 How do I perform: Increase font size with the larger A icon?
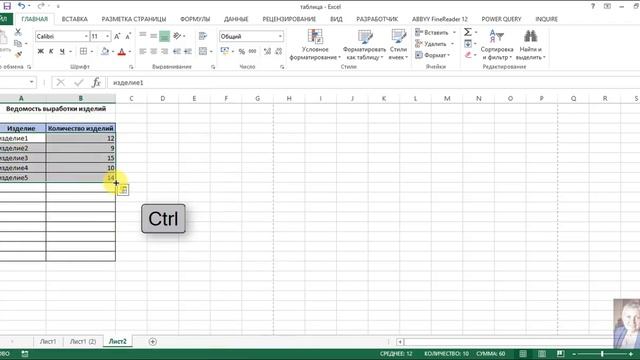click(x=117, y=36)
